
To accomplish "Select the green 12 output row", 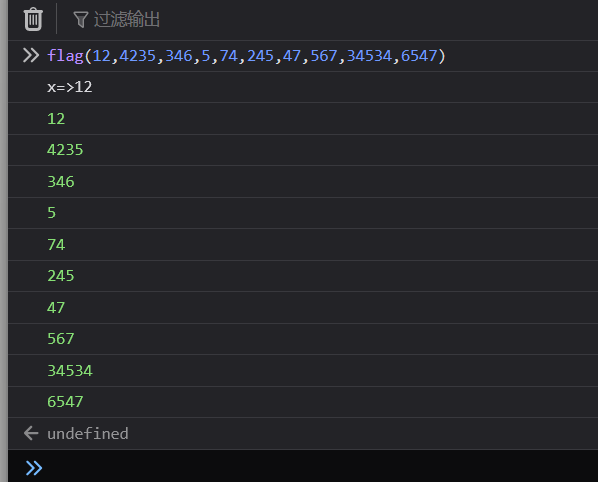I will 303,119.
